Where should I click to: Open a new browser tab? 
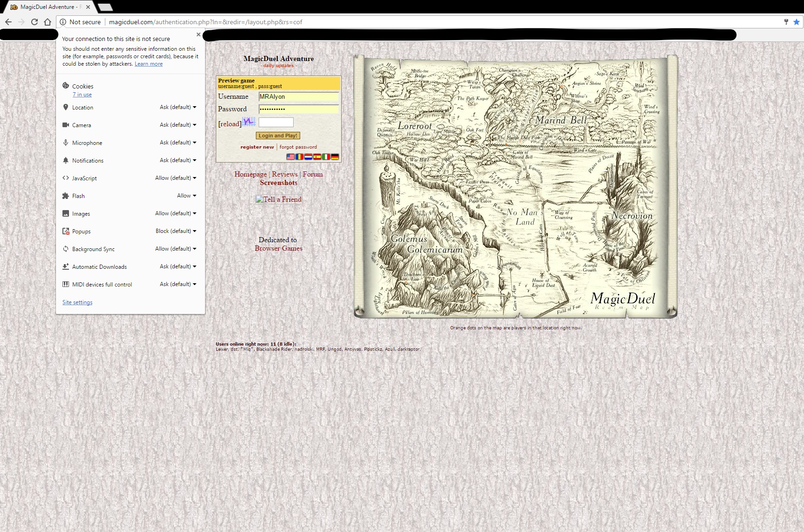pyautogui.click(x=105, y=7)
